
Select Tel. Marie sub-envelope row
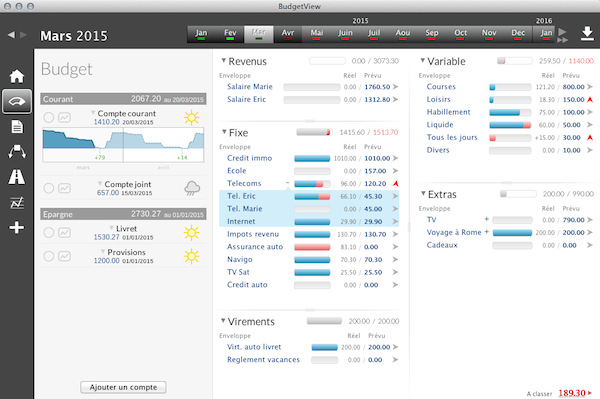pos(309,209)
